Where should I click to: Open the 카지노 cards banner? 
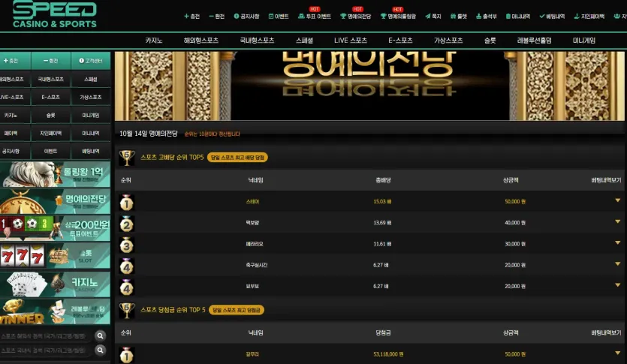[55, 284]
